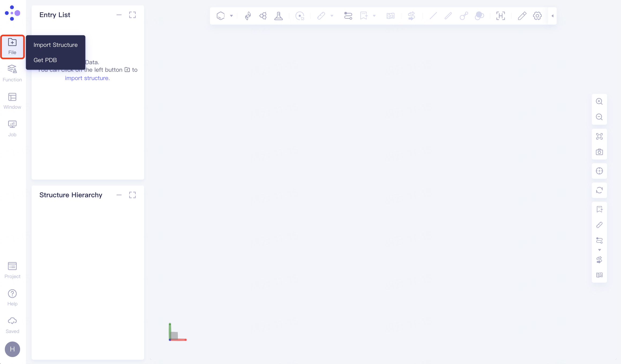Image resolution: width=621 pixels, height=364 pixels.
Task: Click the refresh/rotate icon on right panel
Action: (599, 190)
